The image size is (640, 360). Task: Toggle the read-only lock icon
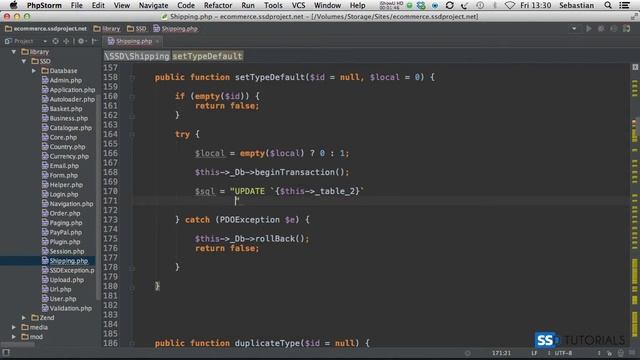pyautogui.click(x=609, y=353)
